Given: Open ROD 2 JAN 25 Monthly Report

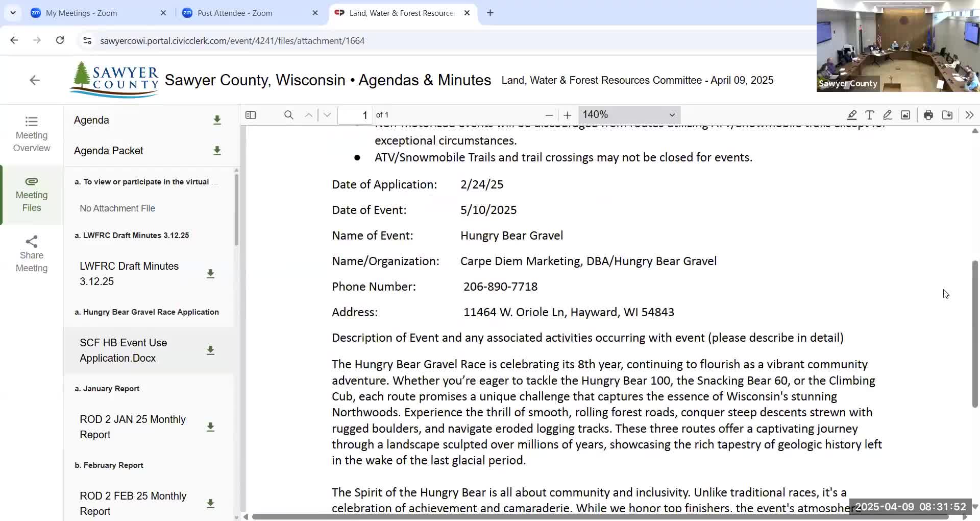Looking at the screenshot, I should (x=133, y=427).
